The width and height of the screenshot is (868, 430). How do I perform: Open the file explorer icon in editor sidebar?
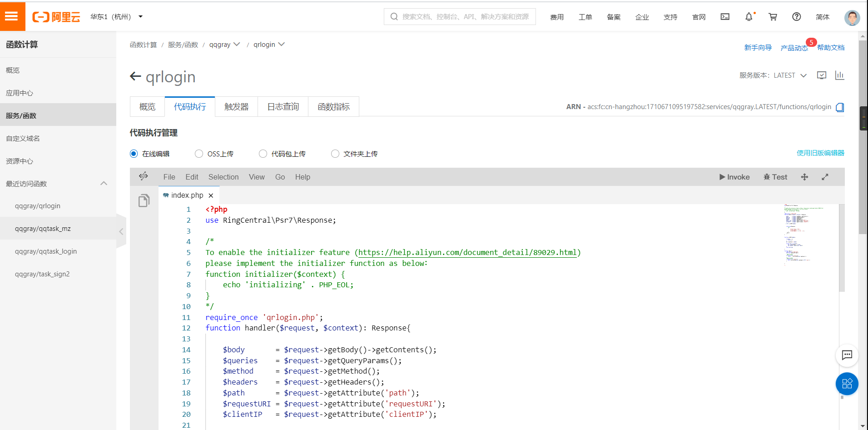(x=144, y=200)
